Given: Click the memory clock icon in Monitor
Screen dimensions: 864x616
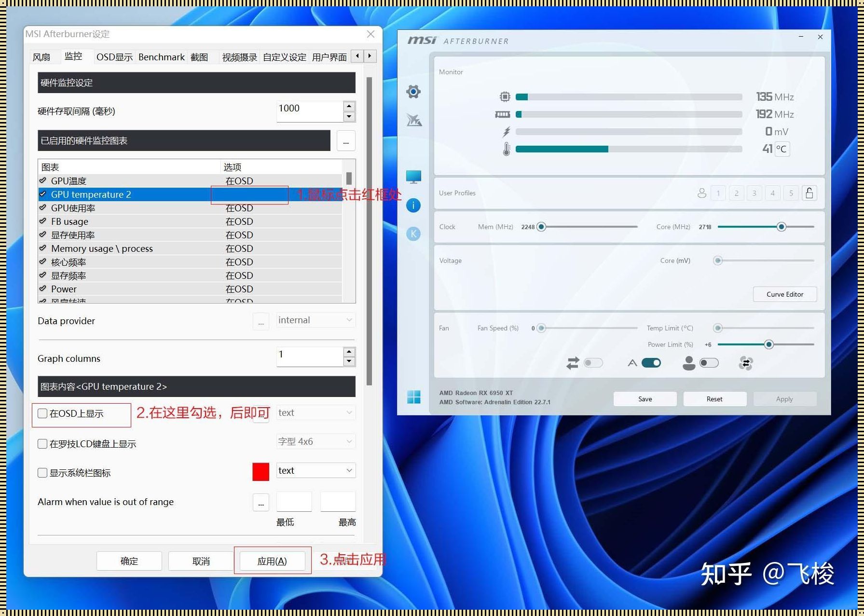Looking at the screenshot, I should (503, 114).
